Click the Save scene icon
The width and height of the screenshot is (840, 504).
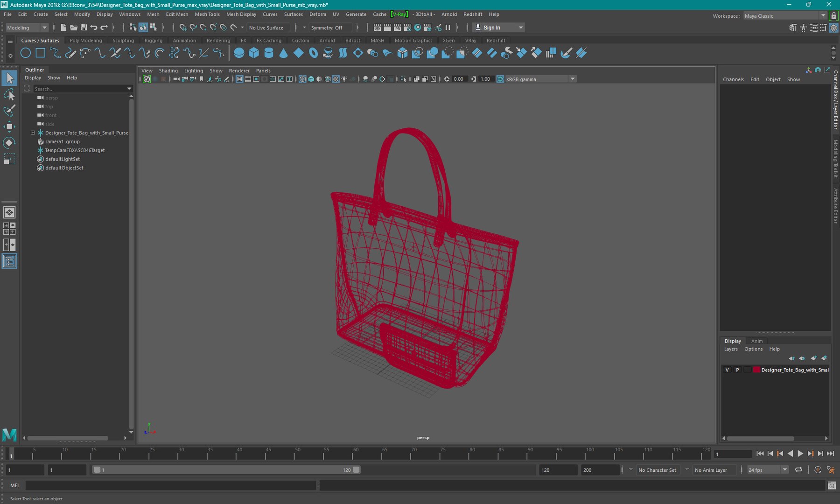pyautogui.click(x=84, y=28)
